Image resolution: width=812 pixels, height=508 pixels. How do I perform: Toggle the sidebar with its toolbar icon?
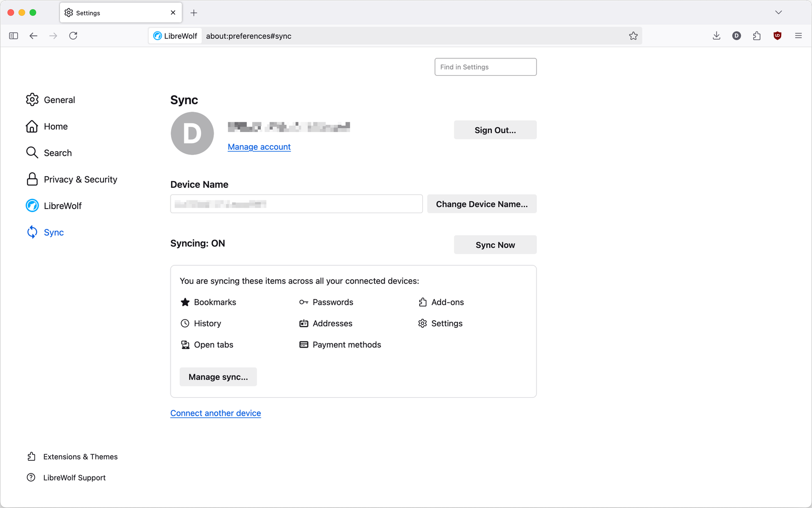tap(13, 36)
